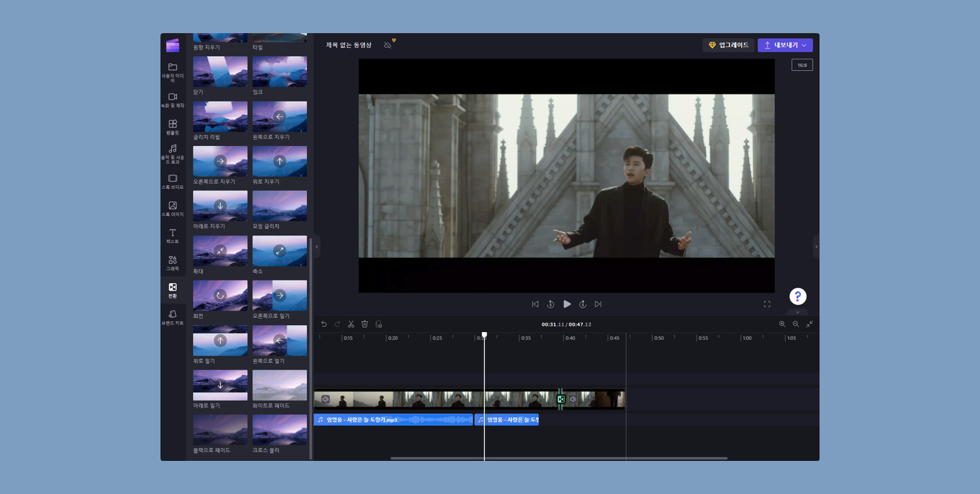Choose the 오른쪽으로 지우기 transition
Image resolution: width=980 pixels, height=494 pixels.
pyautogui.click(x=220, y=161)
